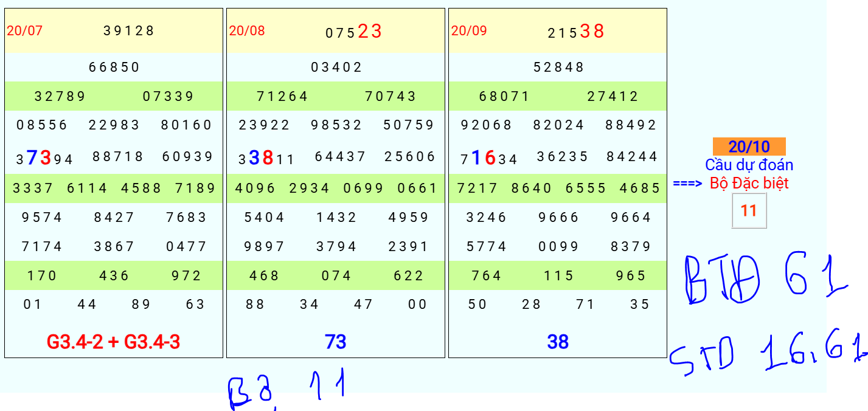This screenshot has height=411, width=868.
Task: Select the number 88492
Action: click(631, 125)
